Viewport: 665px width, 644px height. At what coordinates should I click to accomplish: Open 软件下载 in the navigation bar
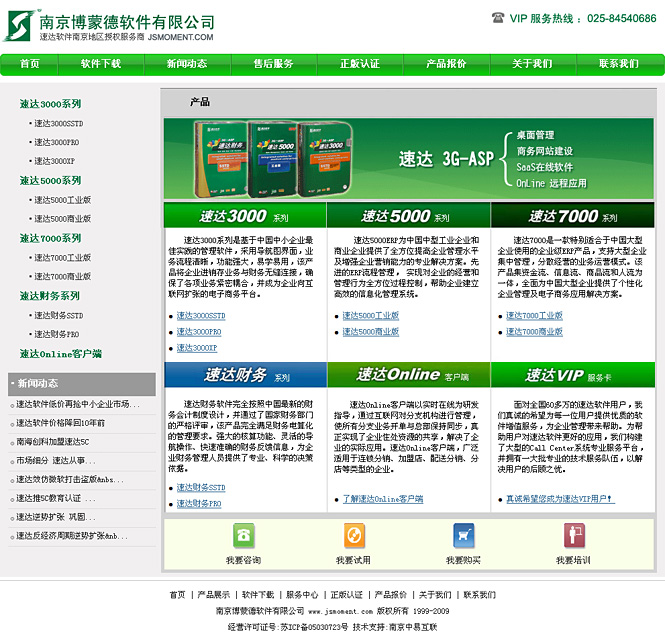point(101,64)
